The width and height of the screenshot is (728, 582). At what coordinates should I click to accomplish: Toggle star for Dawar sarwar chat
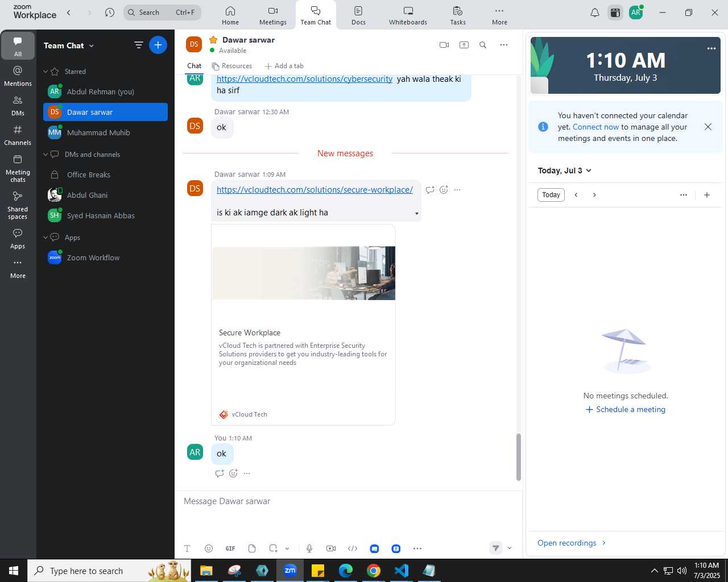[213, 40]
